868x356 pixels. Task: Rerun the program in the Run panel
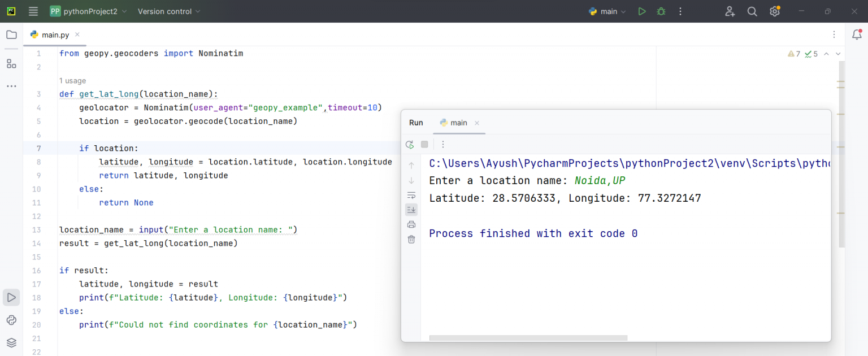410,144
